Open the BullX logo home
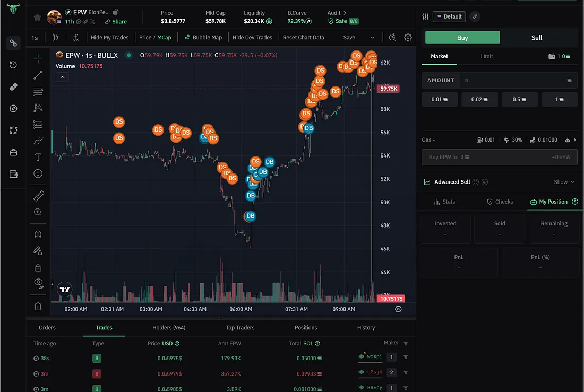The width and height of the screenshot is (584, 392). click(13, 8)
